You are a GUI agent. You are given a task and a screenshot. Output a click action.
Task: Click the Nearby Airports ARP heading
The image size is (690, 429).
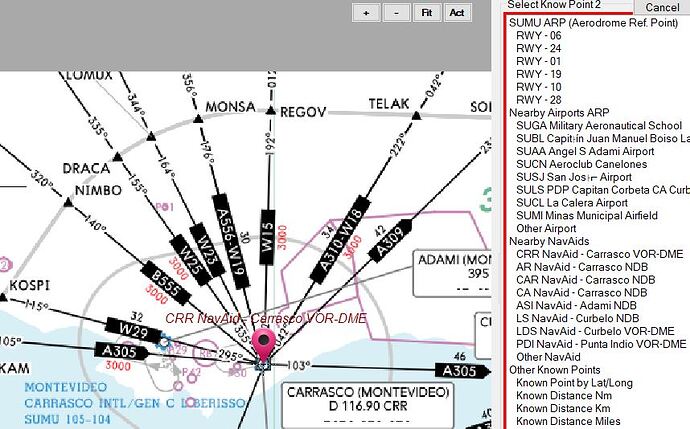pyautogui.click(x=559, y=113)
